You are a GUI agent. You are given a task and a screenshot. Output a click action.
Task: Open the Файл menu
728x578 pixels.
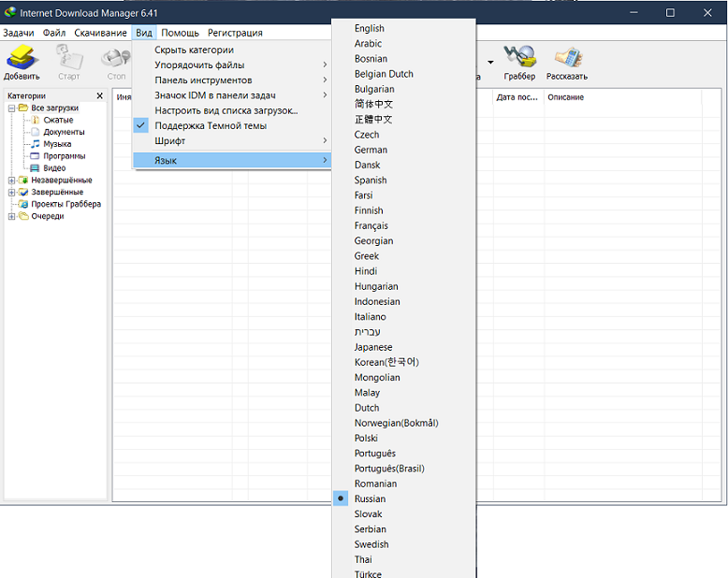click(54, 33)
